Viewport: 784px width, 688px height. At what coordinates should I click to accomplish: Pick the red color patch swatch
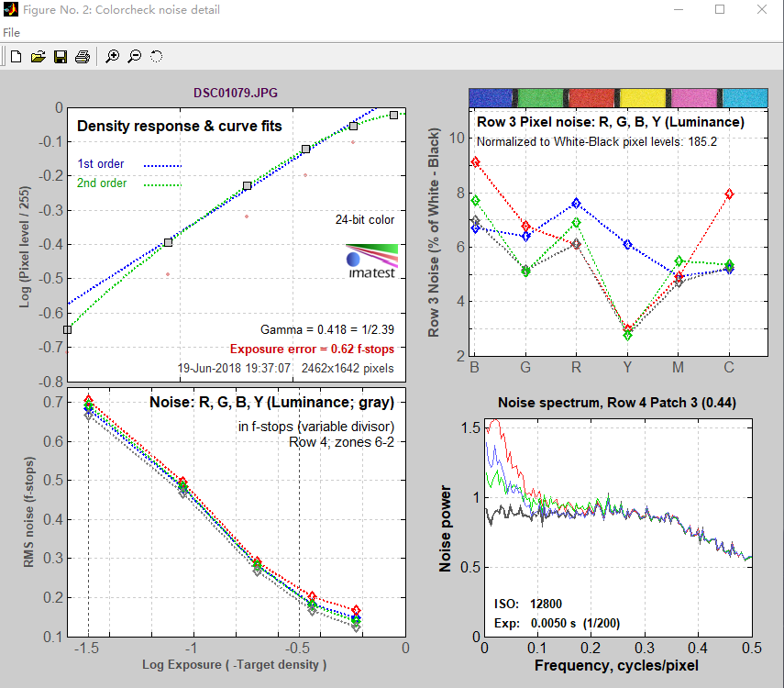click(x=592, y=97)
